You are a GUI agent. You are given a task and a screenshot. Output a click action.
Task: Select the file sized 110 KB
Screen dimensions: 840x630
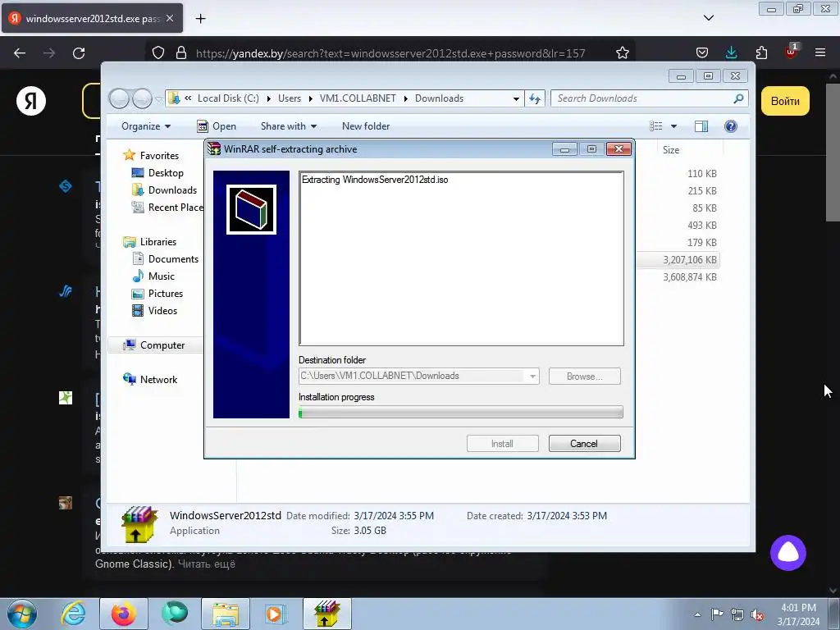pos(702,174)
